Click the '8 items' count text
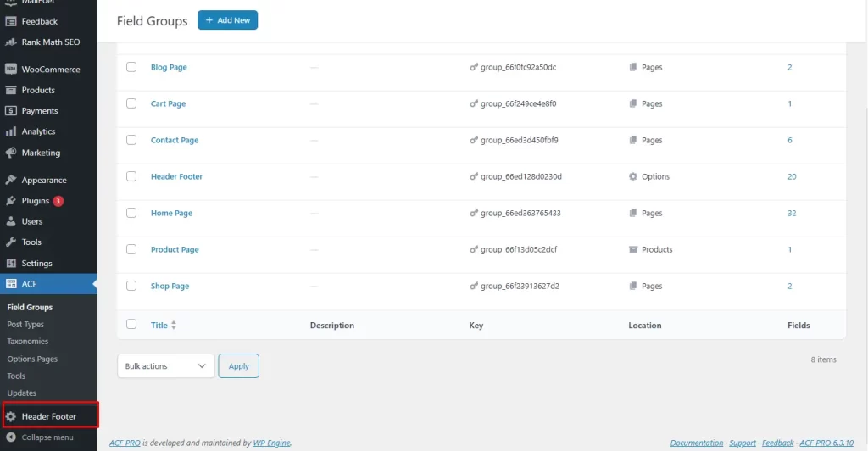868x451 pixels. click(823, 359)
